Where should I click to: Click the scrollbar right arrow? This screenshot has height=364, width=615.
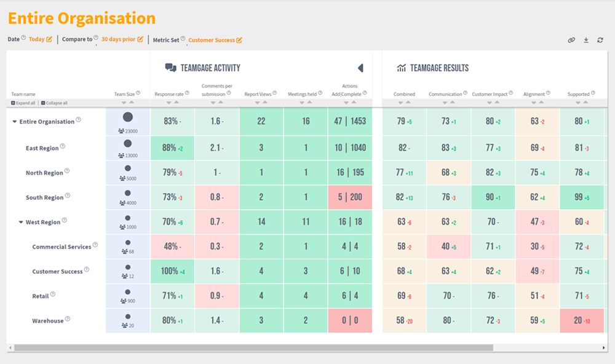[604, 347]
